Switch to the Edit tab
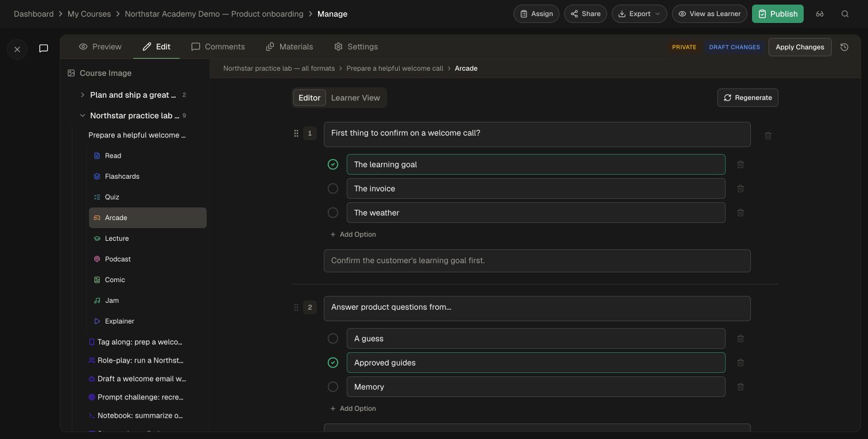This screenshot has width=868, height=439. (156, 47)
